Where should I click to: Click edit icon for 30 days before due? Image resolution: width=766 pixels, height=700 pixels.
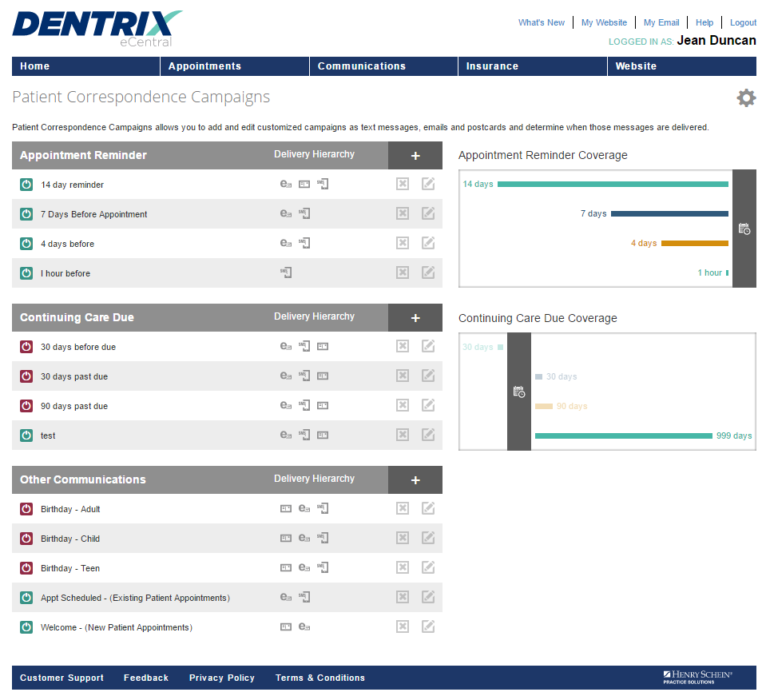428,346
